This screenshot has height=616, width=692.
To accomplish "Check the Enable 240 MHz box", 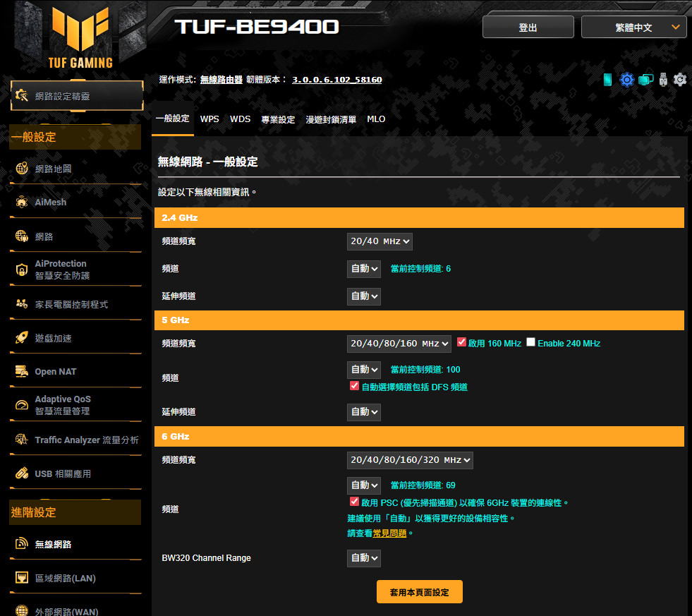I will (x=531, y=342).
